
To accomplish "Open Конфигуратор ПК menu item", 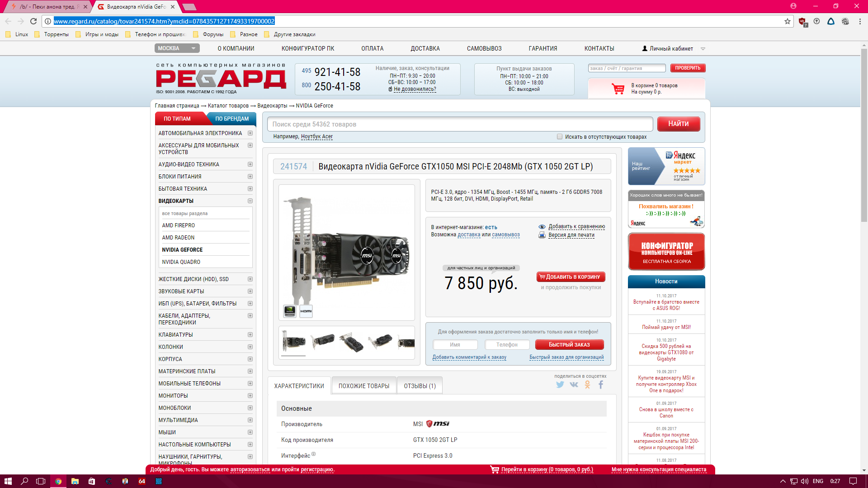I will pyautogui.click(x=308, y=48).
